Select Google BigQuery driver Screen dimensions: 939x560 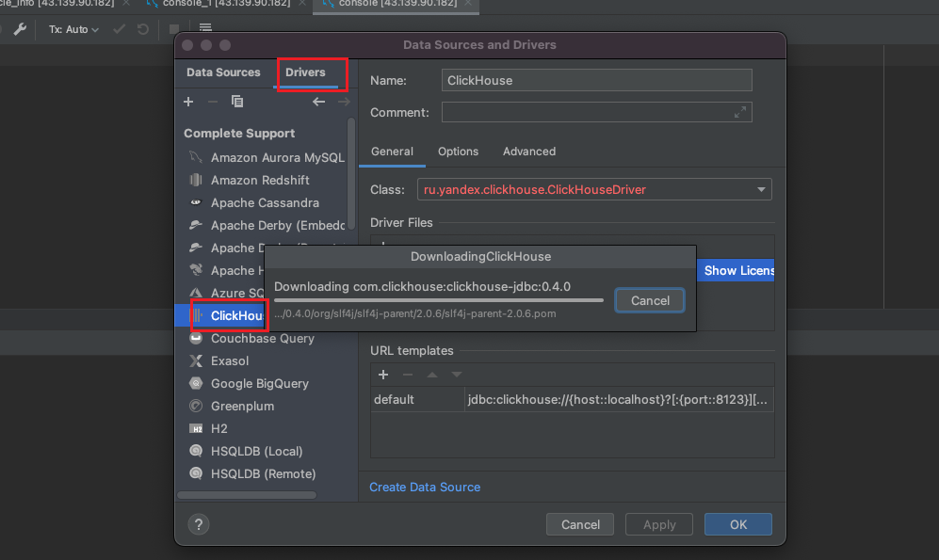tap(262, 383)
